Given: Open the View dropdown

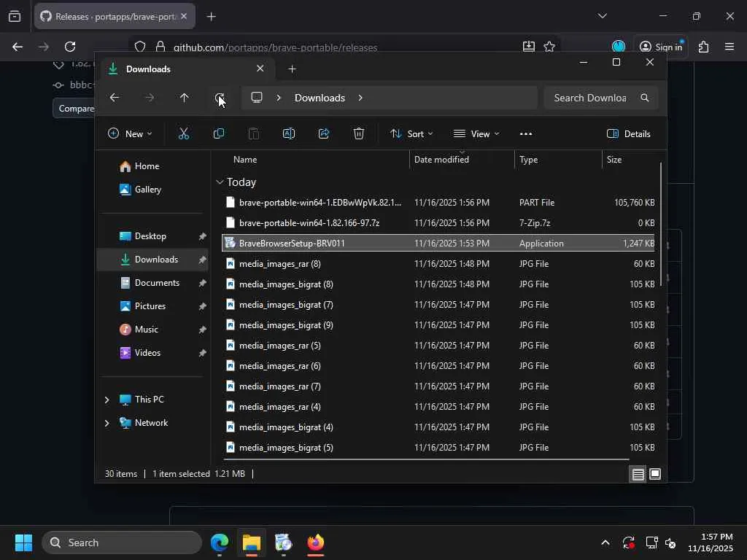Looking at the screenshot, I should [x=476, y=134].
